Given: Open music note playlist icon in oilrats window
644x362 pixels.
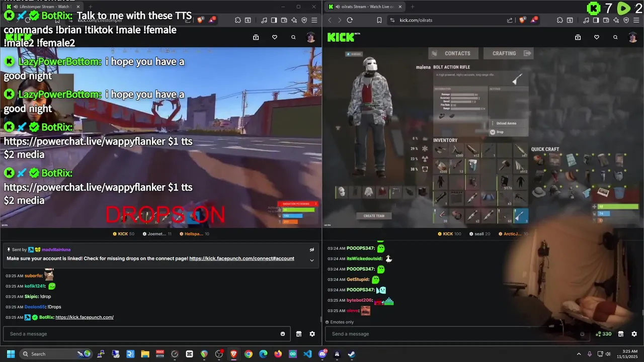Looking at the screenshot, I should 586,20.
